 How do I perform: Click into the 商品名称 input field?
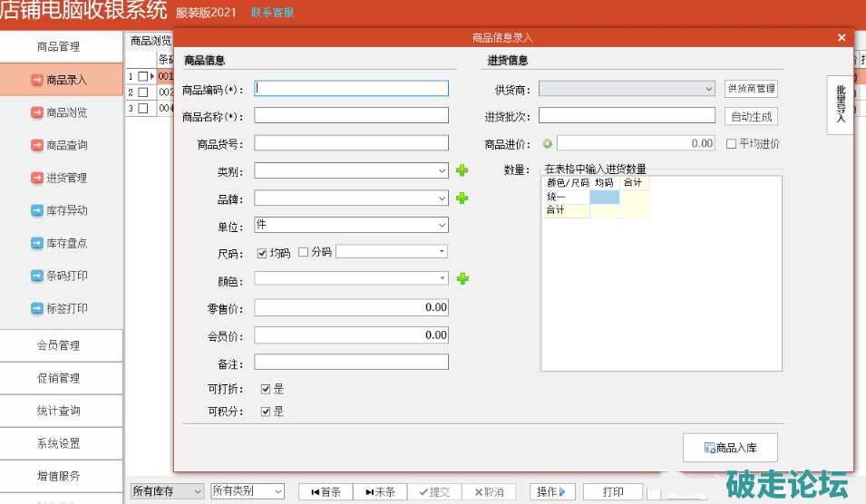pyautogui.click(x=351, y=115)
